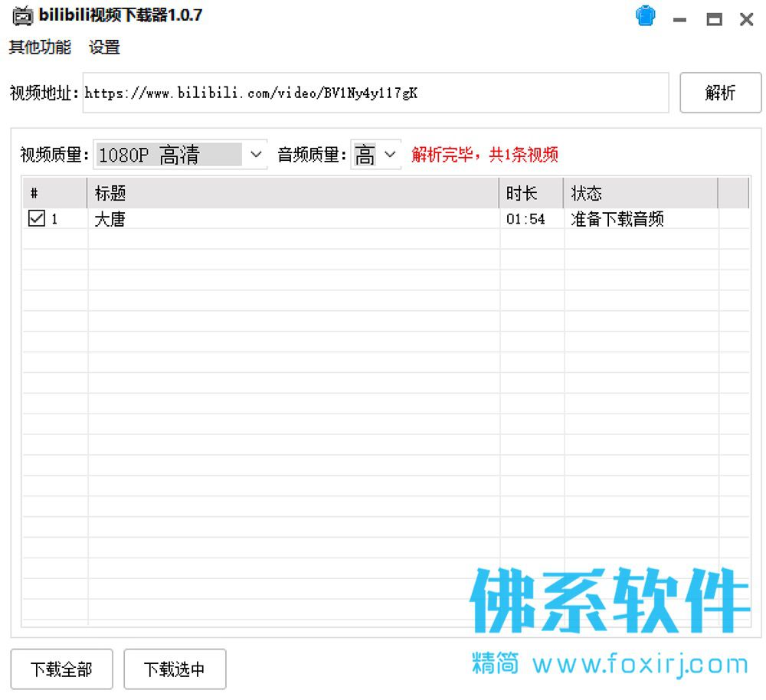Click the blue shirt skin icon
The height and width of the screenshot is (700, 766).
[x=645, y=16]
